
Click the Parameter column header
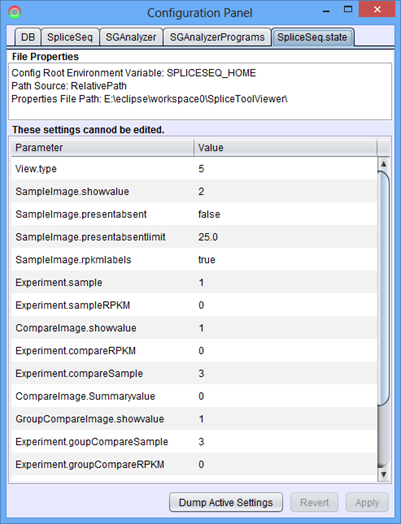point(102,147)
